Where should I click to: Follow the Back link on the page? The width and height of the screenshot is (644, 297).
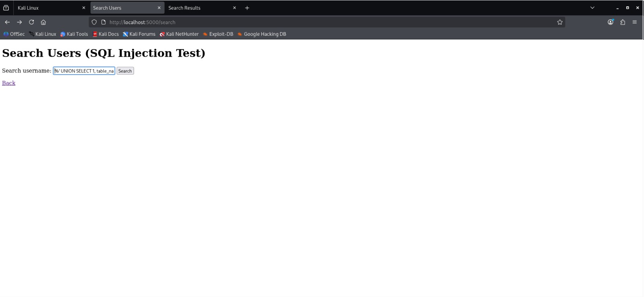point(9,83)
